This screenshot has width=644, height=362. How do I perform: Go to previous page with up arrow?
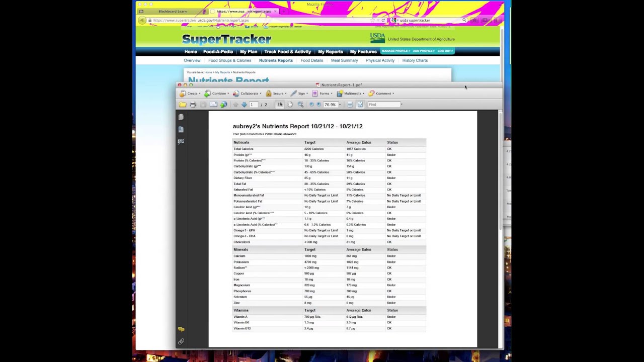[x=235, y=105]
